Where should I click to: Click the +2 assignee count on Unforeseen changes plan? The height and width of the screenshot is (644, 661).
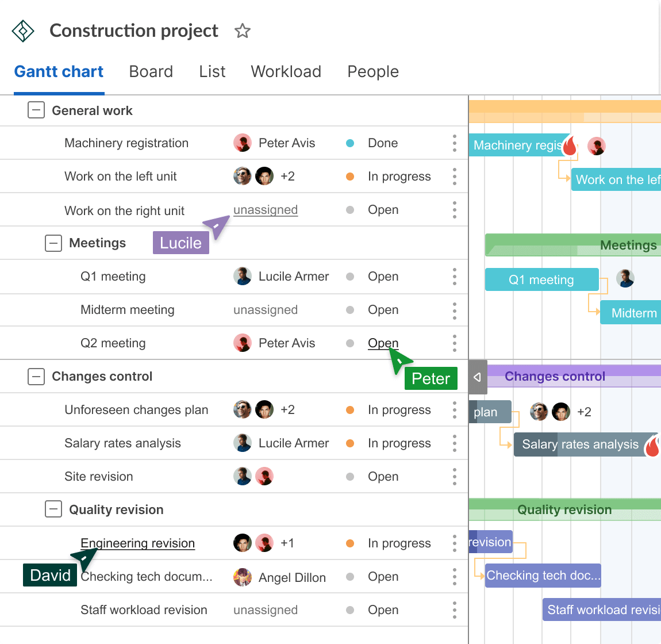coord(287,410)
